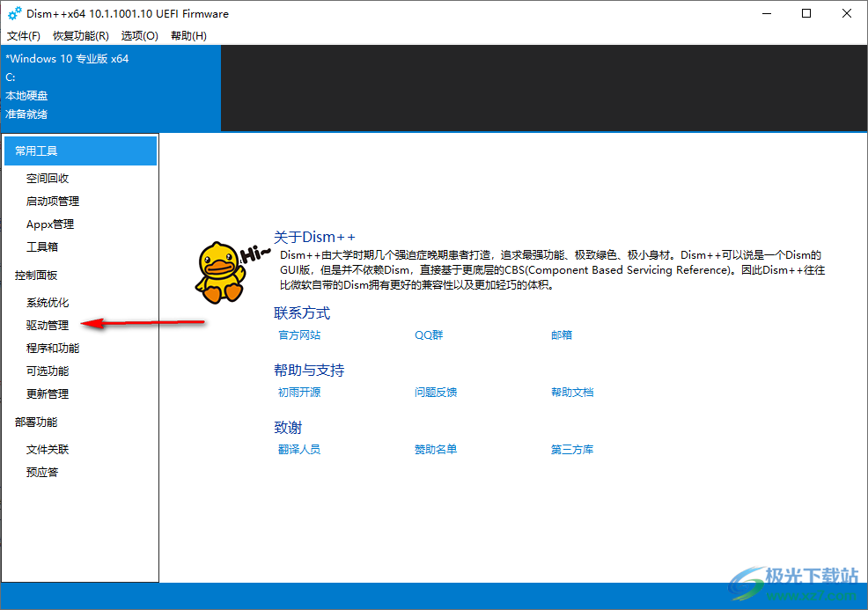
Task: Open 驱动管理 in the sidebar
Action: 48,326
